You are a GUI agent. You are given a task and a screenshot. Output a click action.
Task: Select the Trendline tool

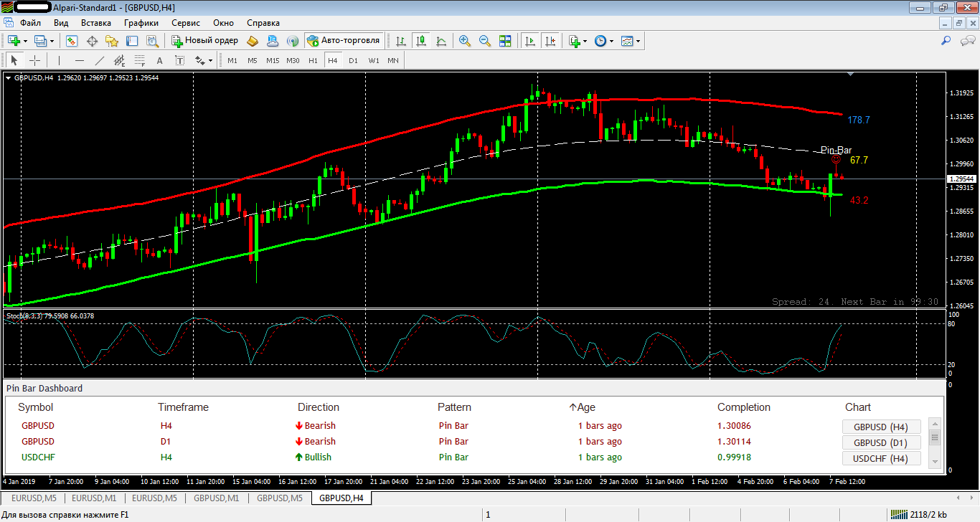tap(100, 60)
